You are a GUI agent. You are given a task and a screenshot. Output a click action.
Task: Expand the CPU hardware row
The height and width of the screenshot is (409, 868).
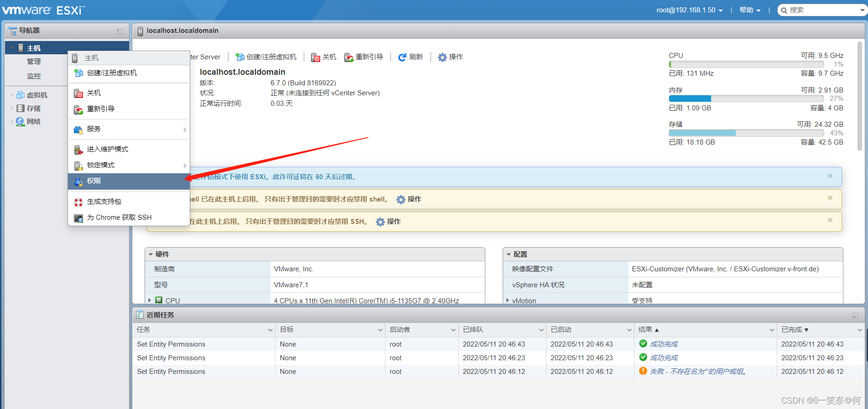tap(150, 300)
